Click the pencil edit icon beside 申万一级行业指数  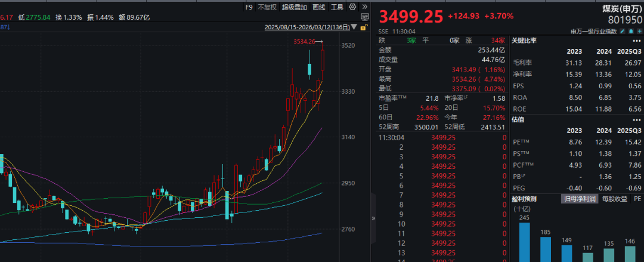tap(622, 31)
